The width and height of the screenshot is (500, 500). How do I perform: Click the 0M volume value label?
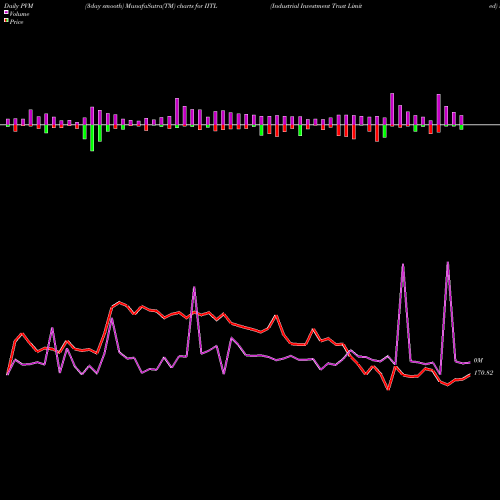point(478,361)
